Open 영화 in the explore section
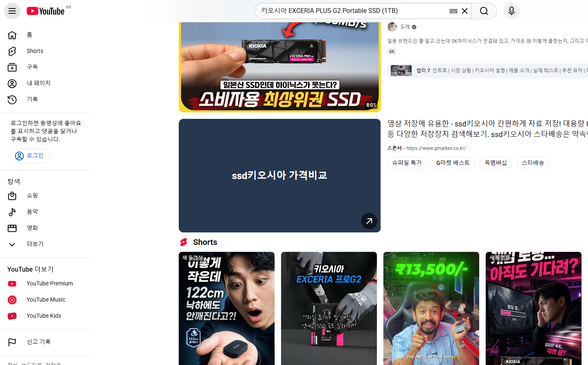Screen dimensions: 588x365 (x=45, y=228)
